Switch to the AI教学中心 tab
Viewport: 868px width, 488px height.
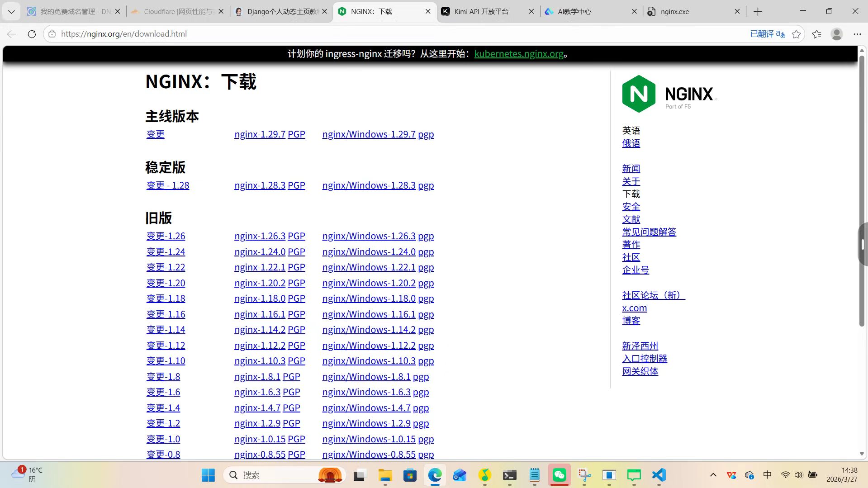[586, 12]
